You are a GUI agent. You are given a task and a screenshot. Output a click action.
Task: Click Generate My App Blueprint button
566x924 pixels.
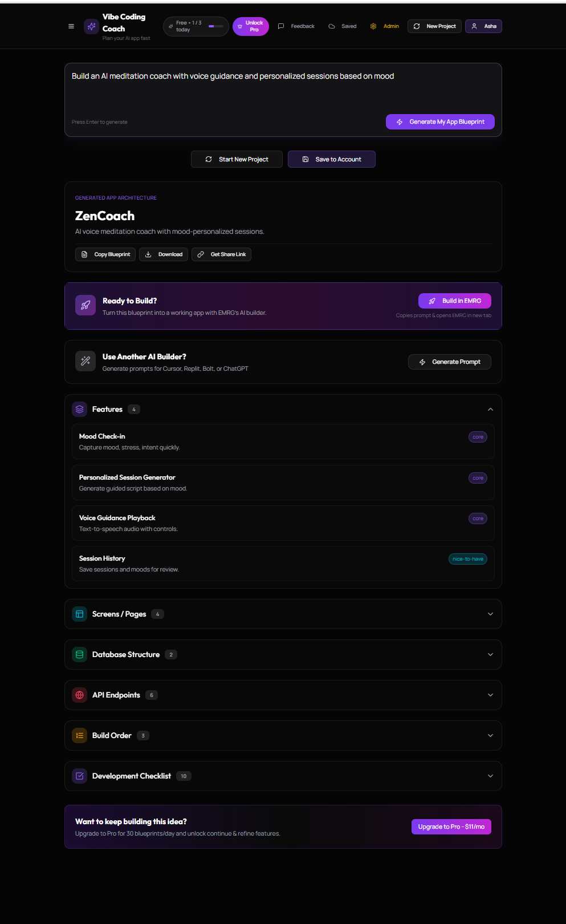tap(440, 122)
